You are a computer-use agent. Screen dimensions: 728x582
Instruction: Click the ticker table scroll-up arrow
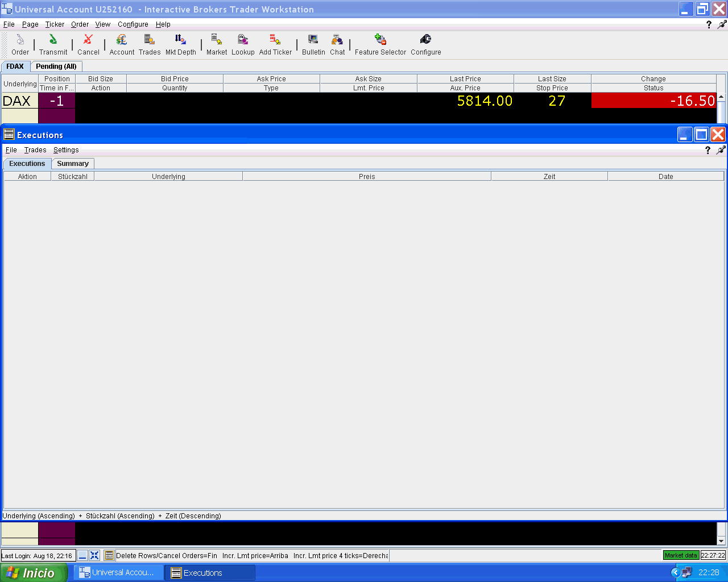coord(721,97)
